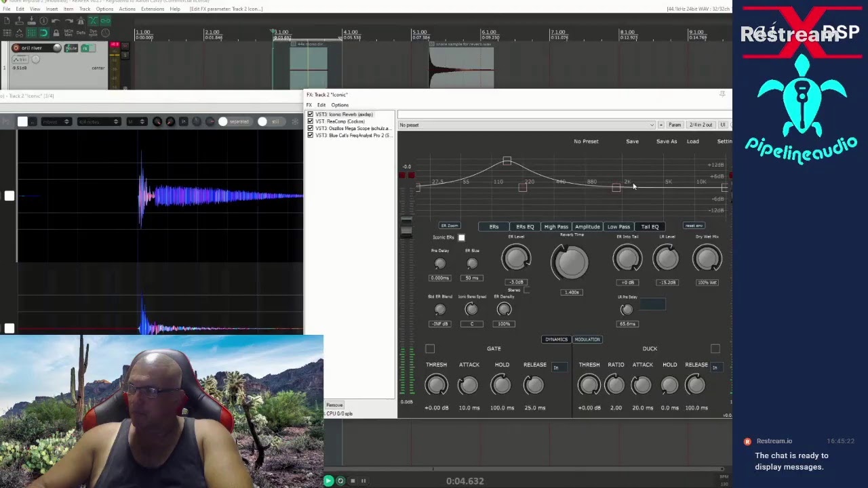
Task: Toggle the Stereo checkbox under ER Level
Action: tap(527, 289)
